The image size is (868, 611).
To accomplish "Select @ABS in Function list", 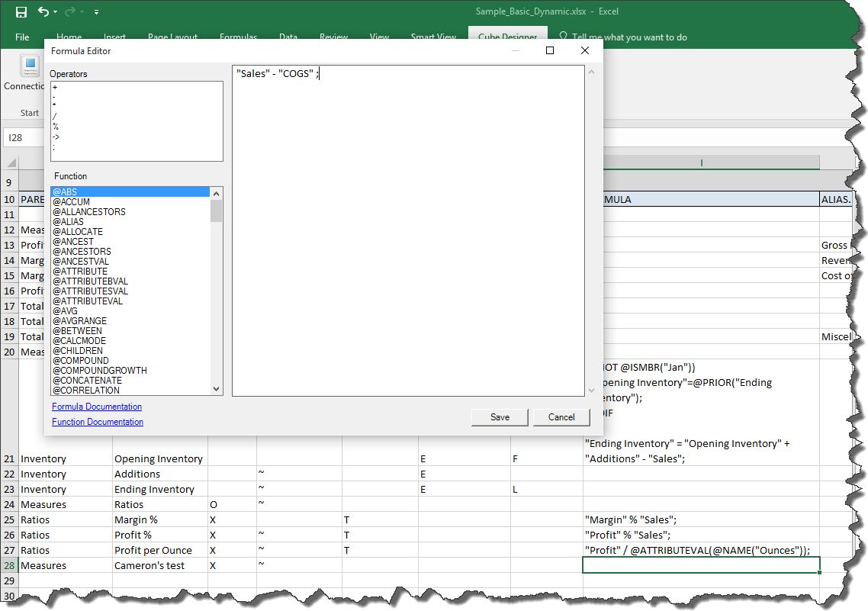I will coord(130,192).
